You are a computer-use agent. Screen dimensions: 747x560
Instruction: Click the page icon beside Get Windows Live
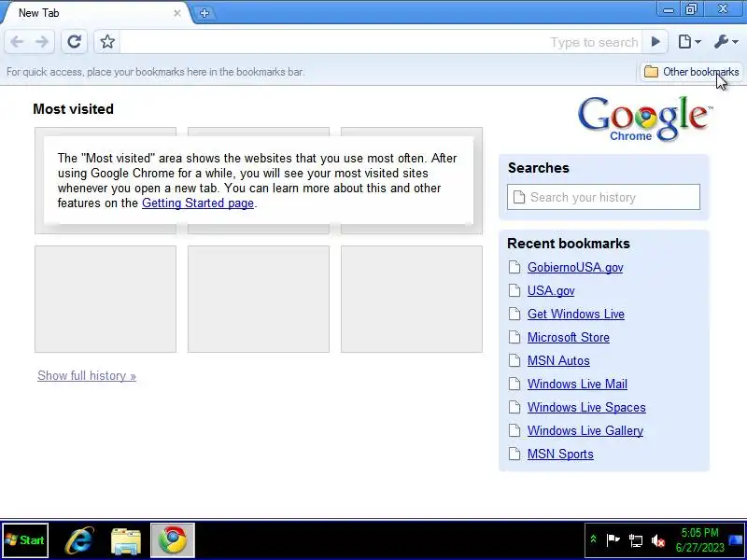[514, 314]
